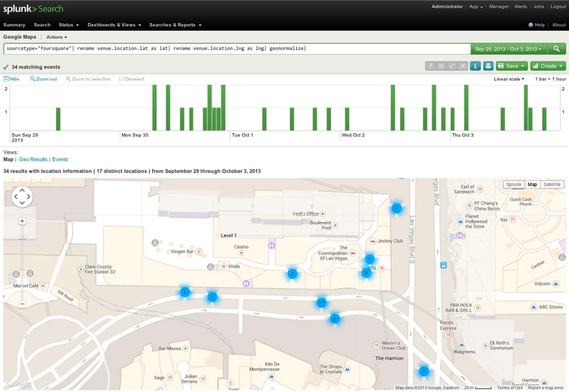
Task: Cancel the search job with the X icon
Action: point(462,66)
